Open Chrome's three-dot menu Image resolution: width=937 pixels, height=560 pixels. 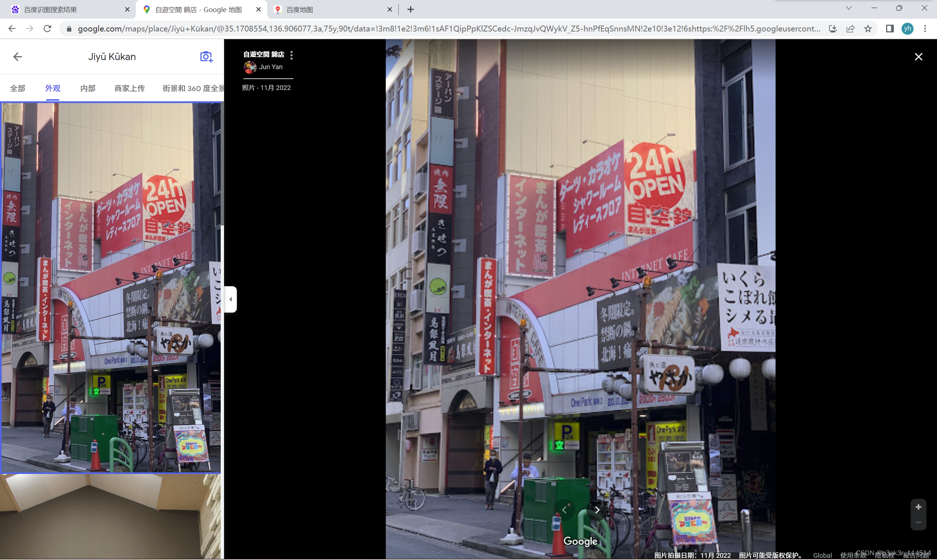[925, 29]
